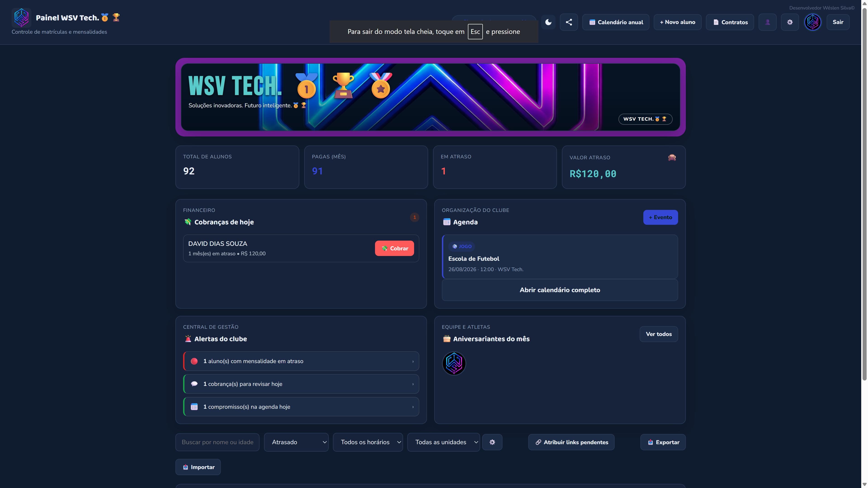This screenshot has width=868, height=488.
Task: Click the WSV Tech logo icon top-left
Action: [21, 18]
